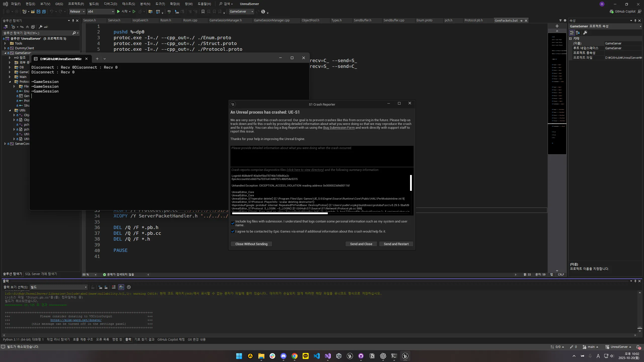644x362 pixels.
Task: Uncheck agree to be contacted by Epic Games
Action: (233, 231)
